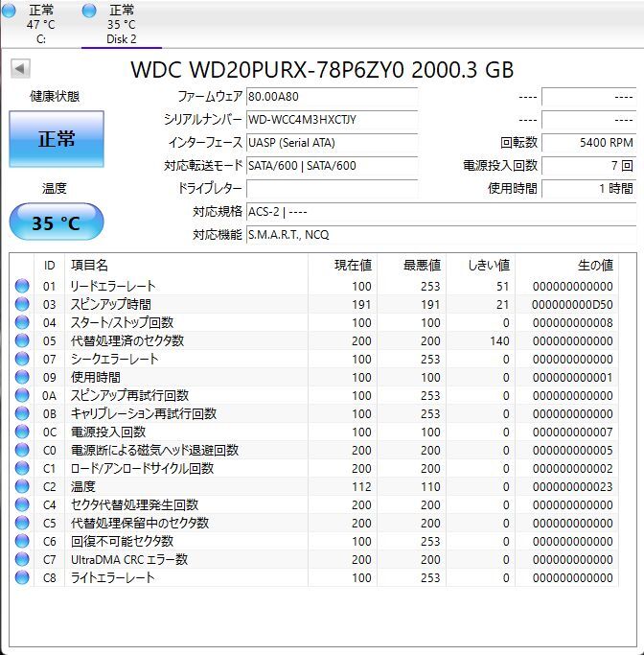Image resolution: width=644 pixels, height=655 pixels.
Task: Click the serial number field WD-WCC4M3HXCTJY
Action: [x=333, y=120]
